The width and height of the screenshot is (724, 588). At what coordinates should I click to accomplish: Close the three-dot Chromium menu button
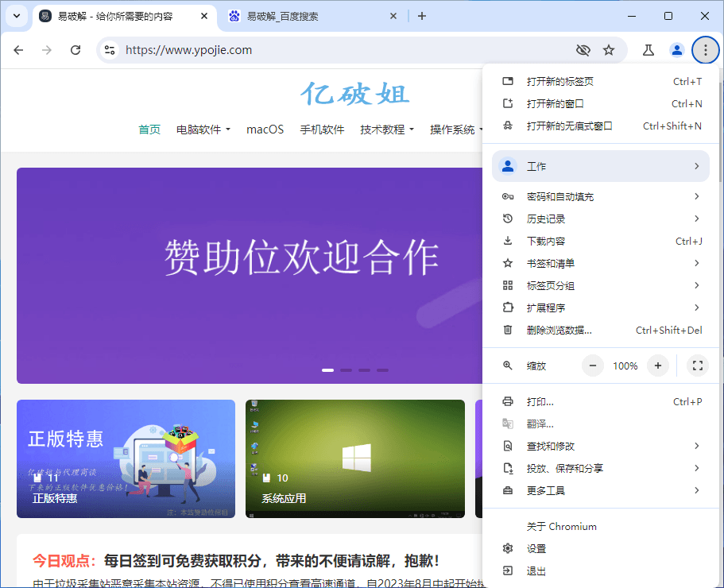705,50
